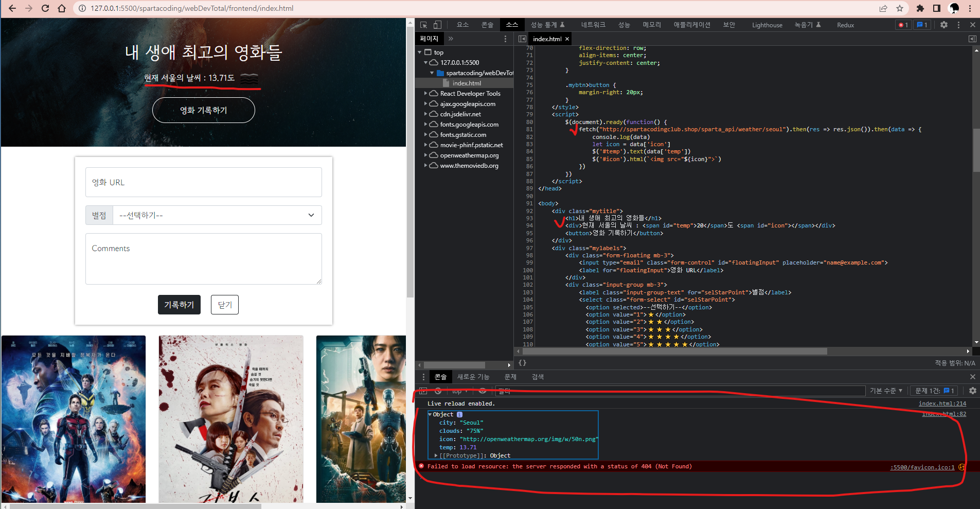
Task: Toggle the device toolbar icon
Action: (437, 25)
